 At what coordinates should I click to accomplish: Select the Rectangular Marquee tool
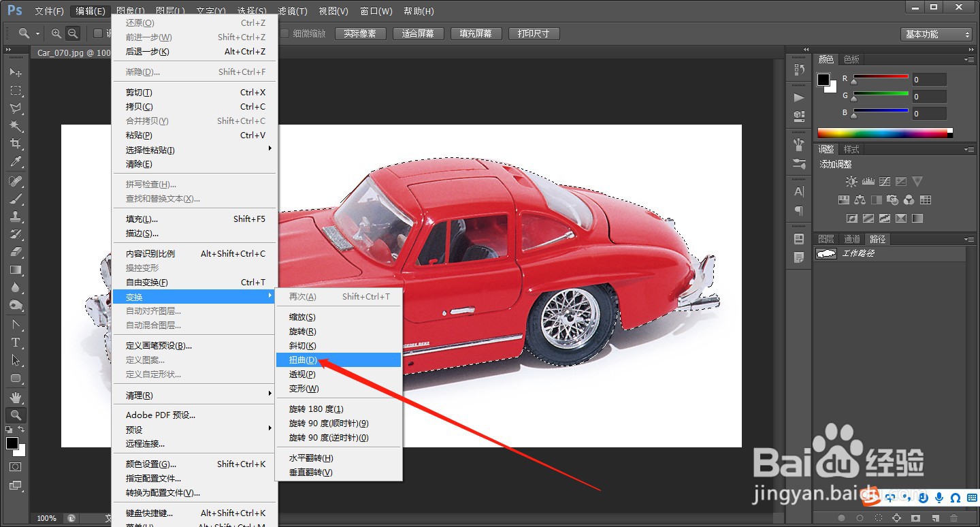pos(16,90)
